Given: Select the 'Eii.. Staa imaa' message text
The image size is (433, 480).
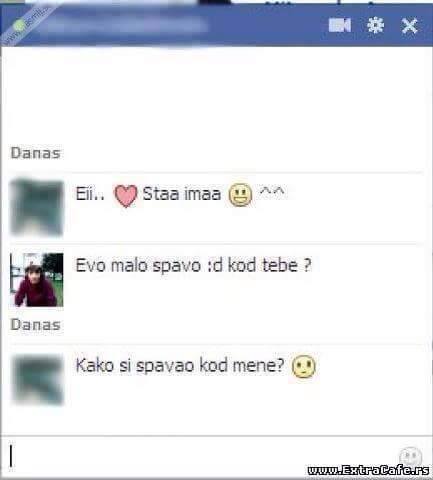Looking at the screenshot, I should click(x=148, y=194).
